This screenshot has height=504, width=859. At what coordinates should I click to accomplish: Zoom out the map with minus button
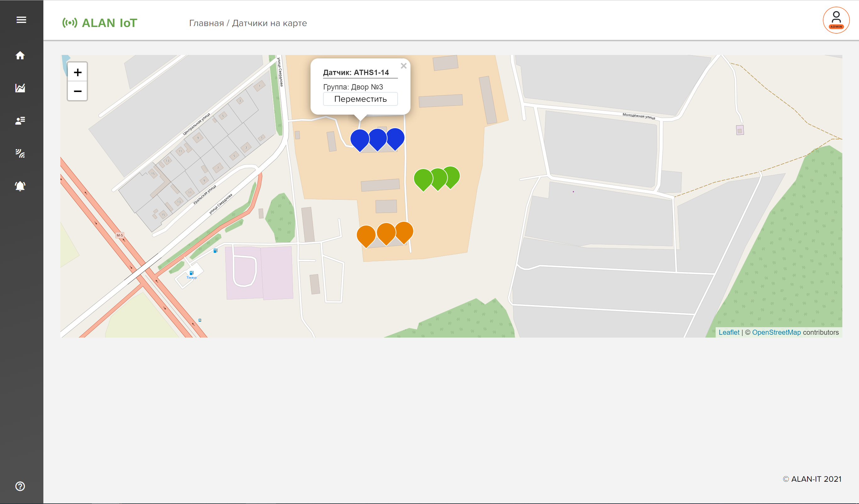(77, 91)
